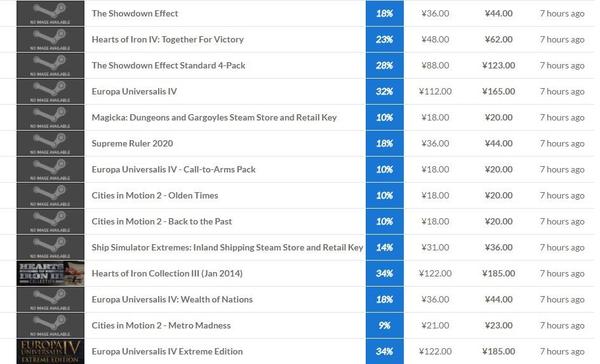Viewport: 600px width, 364px height.
Task: Click the Supreme Ruler 2020 title
Action: (x=132, y=144)
